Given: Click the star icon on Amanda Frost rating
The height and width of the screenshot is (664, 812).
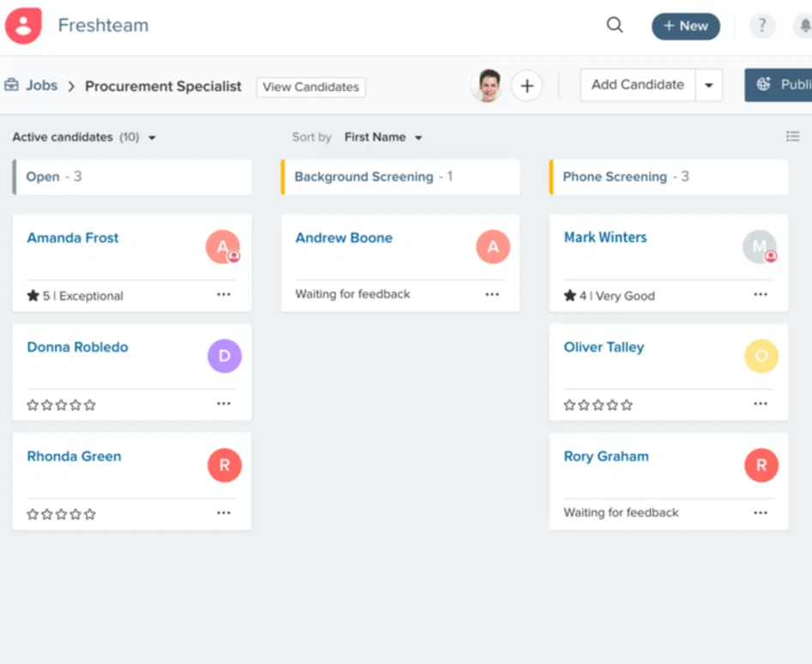Looking at the screenshot, I should pos(33,295).
